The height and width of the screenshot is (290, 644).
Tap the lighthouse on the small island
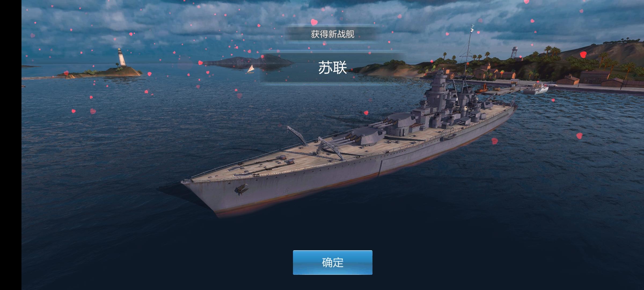point(122,57)
